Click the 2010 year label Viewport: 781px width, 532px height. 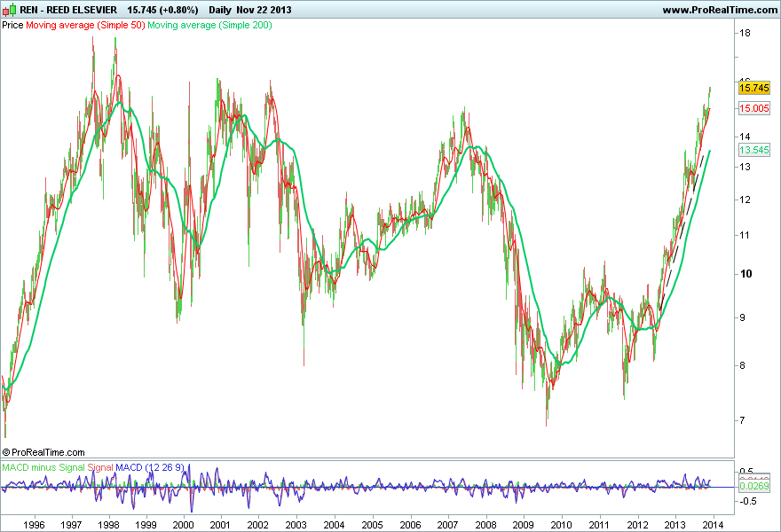click(x=561, y=525)
